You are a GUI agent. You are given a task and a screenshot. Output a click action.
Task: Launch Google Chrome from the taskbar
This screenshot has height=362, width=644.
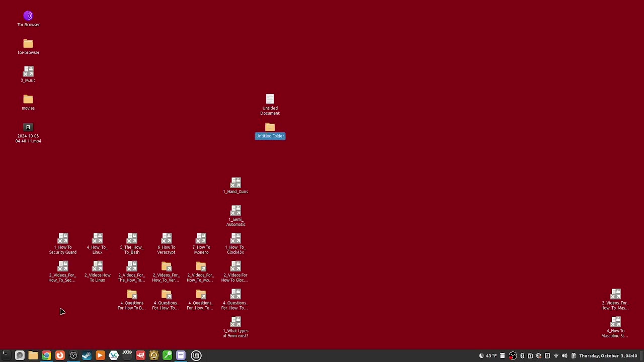pyautogui.click(x=46, y=355)
